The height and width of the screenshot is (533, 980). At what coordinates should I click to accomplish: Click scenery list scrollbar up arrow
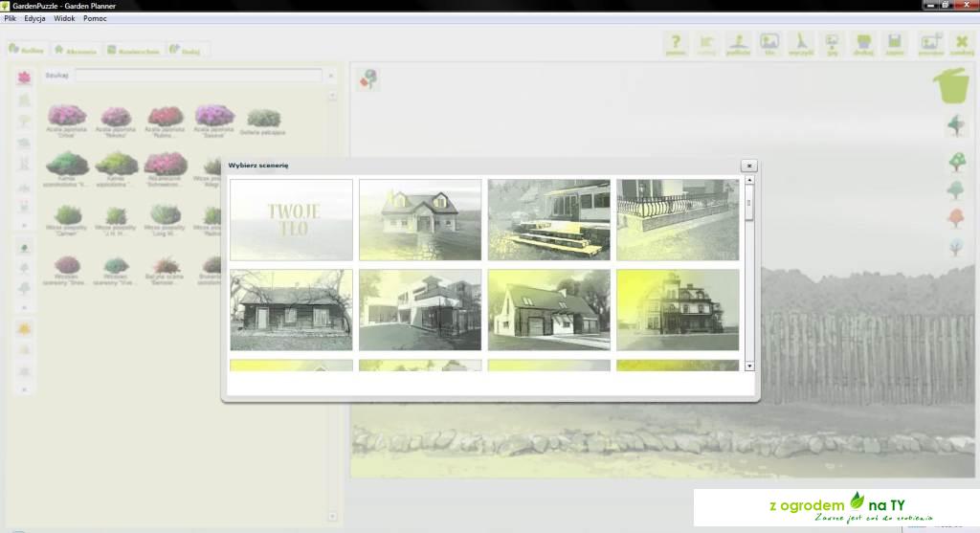[749, 180]
